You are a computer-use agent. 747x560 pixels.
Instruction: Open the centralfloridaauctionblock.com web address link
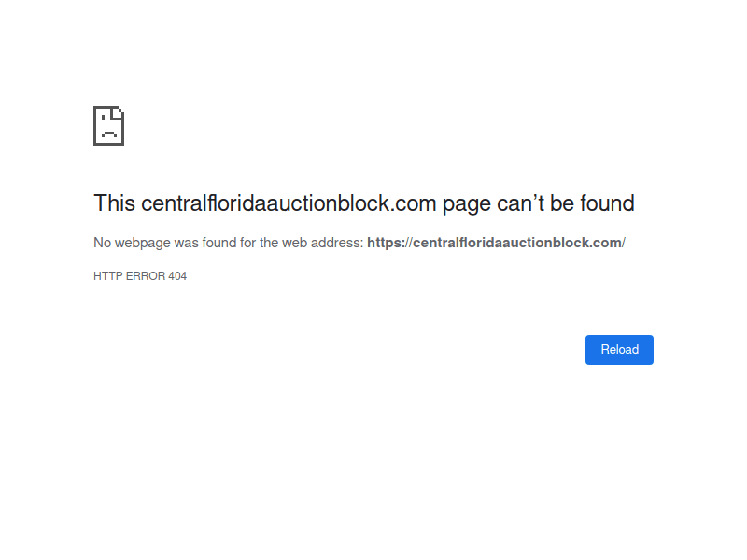pos(496,242)
